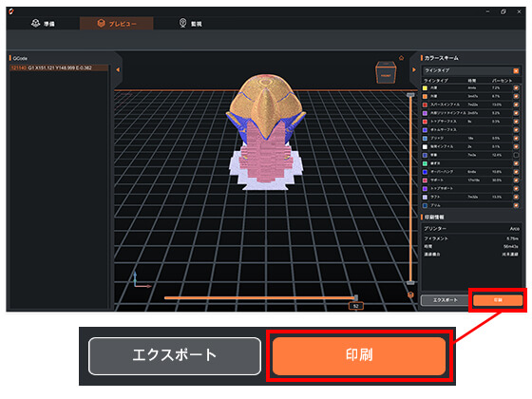Toggle the ボトムサーフェス visibility checkbox
532x399 pixels.
point(516,130)
